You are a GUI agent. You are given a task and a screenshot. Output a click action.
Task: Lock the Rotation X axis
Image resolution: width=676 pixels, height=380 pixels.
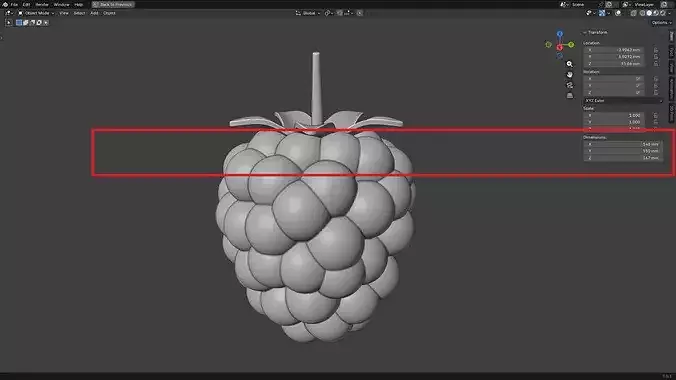(x=656, y=79)
